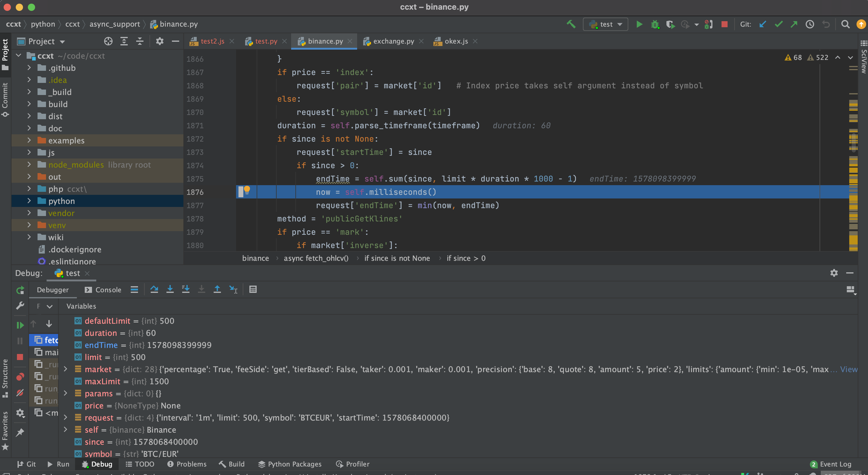Click Resume Program in debug sidebar
868x475 pixels.
20,325
